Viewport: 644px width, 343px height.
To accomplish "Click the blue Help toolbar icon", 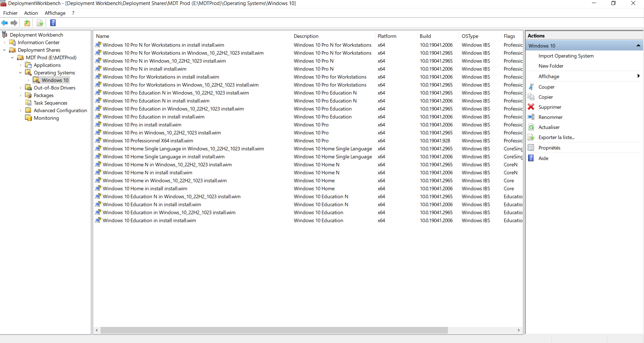I will point(53,23).
